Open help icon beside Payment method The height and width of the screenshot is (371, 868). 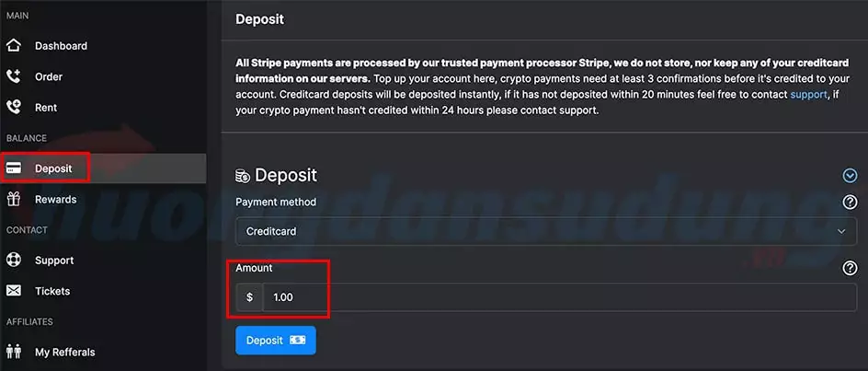click(850, 203)
